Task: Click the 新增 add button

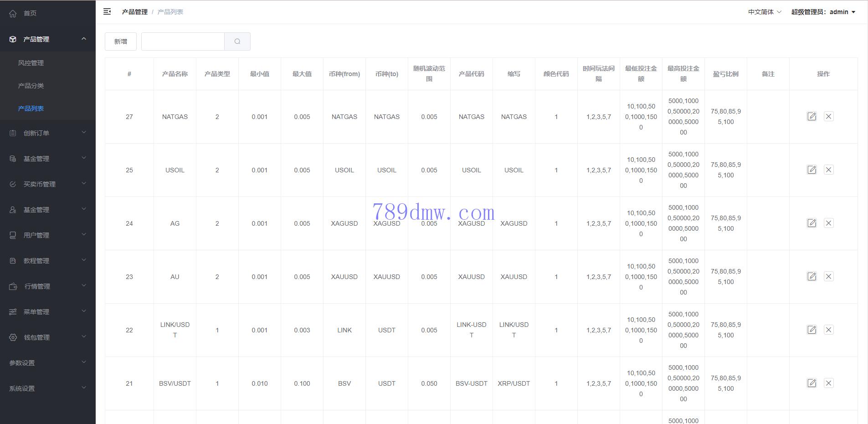Action: [x=121, y=41]
